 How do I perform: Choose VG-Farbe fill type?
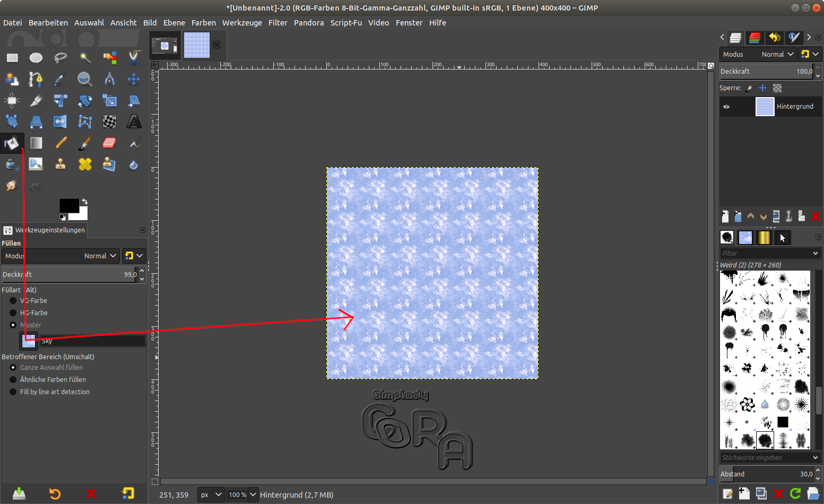click(x=13, y=300)
